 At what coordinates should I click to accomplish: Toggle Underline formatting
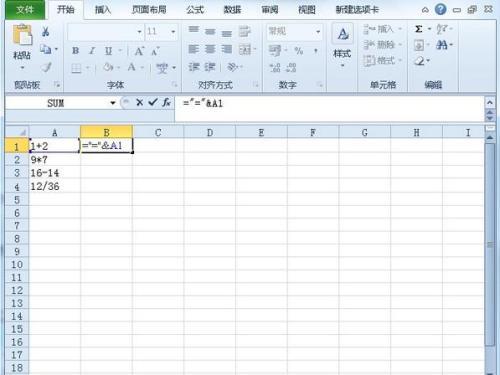[x=108, y=51]
